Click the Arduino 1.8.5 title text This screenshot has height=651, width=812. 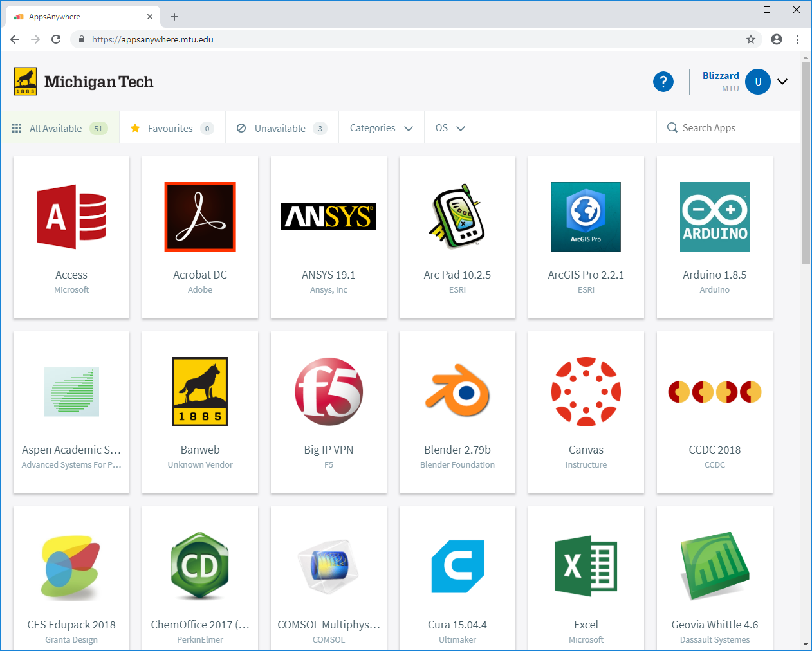[715, 275]
